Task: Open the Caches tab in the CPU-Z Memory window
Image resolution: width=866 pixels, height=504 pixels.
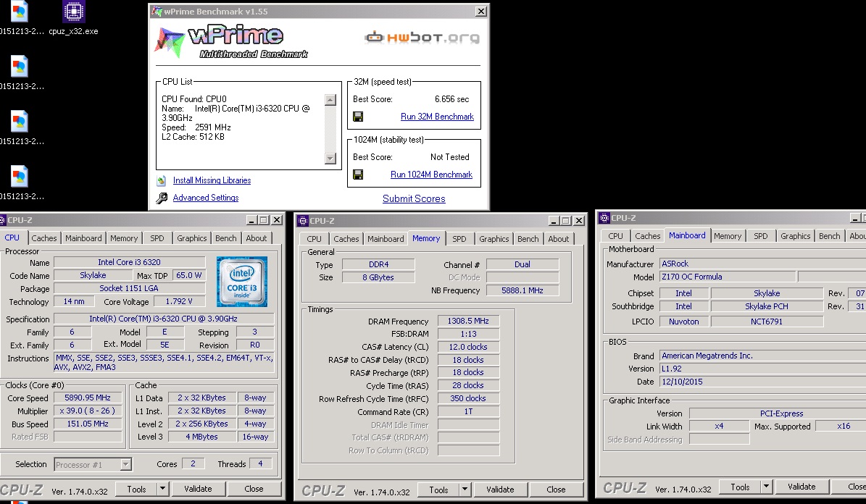Action: (346, 239)
